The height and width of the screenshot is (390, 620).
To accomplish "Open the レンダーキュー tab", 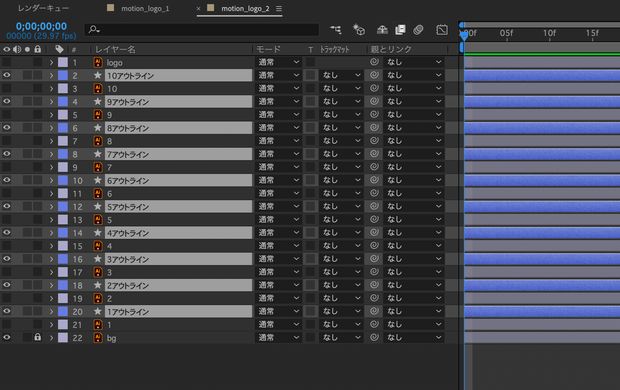I will click(x=43, y=8).
